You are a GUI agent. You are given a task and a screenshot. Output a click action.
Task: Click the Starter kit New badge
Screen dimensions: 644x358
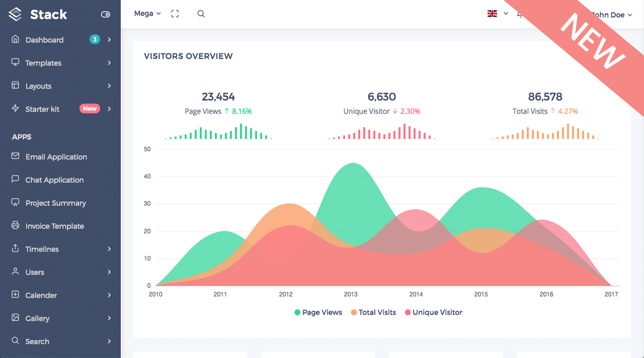(x=90, y=109)
